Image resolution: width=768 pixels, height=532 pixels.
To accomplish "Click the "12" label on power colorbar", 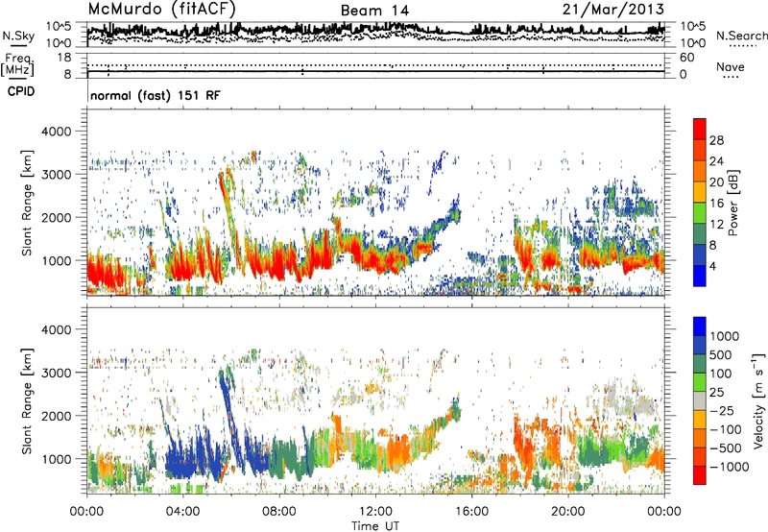I will (716, 225).
